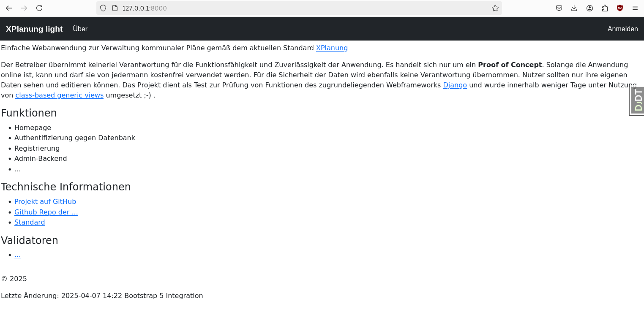This screenshot has width=644, height=328.
Task: Open the Über navigation item
Action: click(80, 29)
